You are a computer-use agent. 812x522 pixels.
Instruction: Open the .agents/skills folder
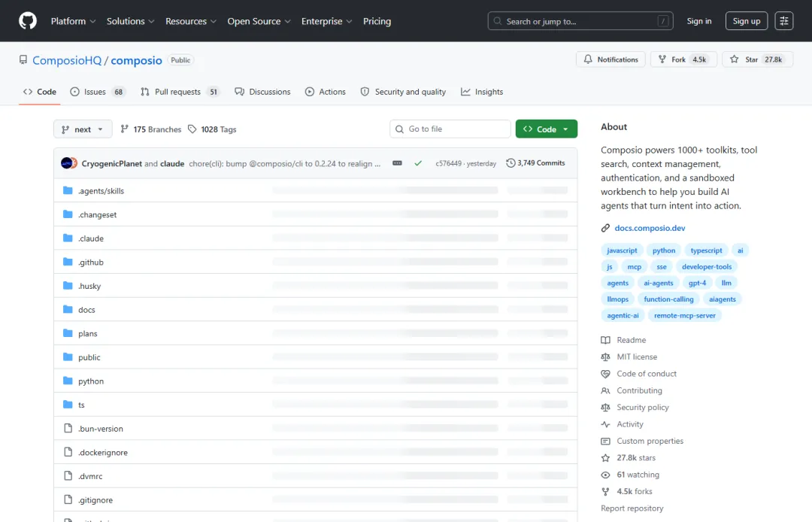101,191
